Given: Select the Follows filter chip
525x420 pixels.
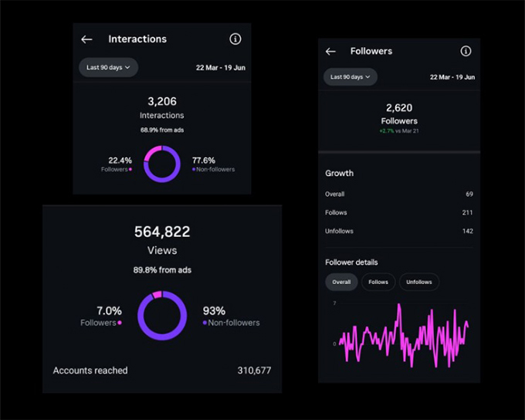Looking at the screenshot, I should 378,282.
